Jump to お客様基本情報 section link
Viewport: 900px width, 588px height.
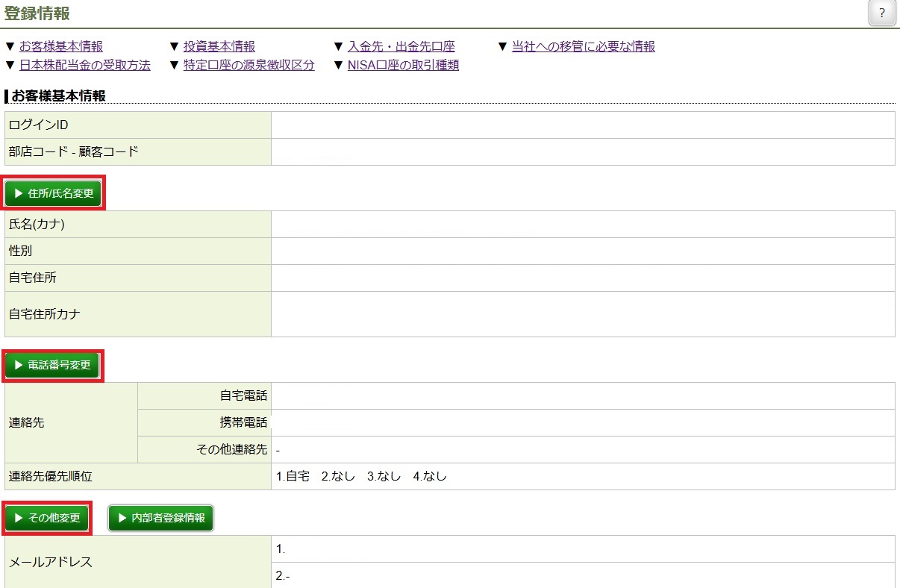tap(61, 46)
